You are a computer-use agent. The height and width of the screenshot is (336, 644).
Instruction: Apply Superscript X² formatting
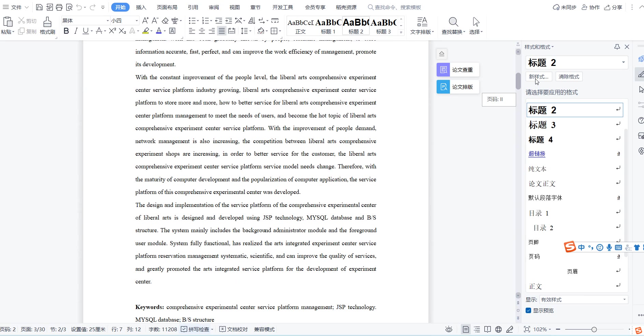pyautogui.click(x=113, y=31)
